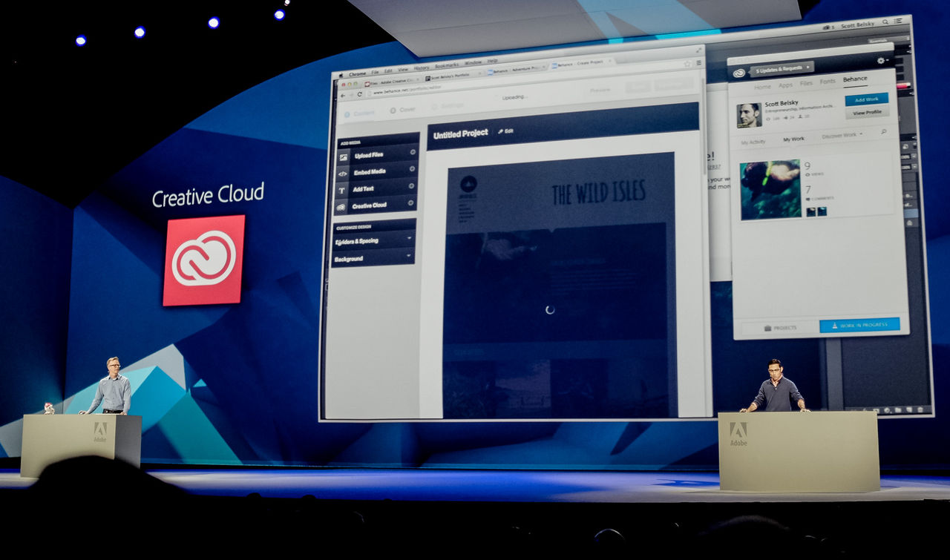The image size is (950, 560).
Task: Click the Work In Progress button
Action: (859, 325)
